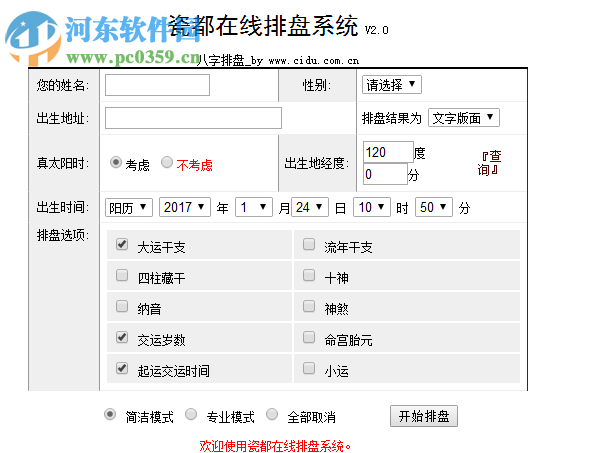Select the 考虑 true solar time radio

tap(116, 162)
